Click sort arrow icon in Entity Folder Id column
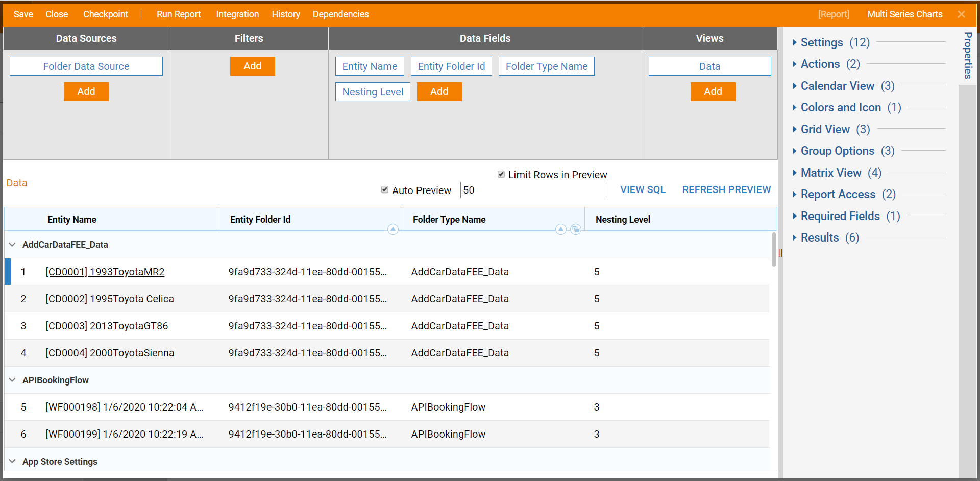 393,229
